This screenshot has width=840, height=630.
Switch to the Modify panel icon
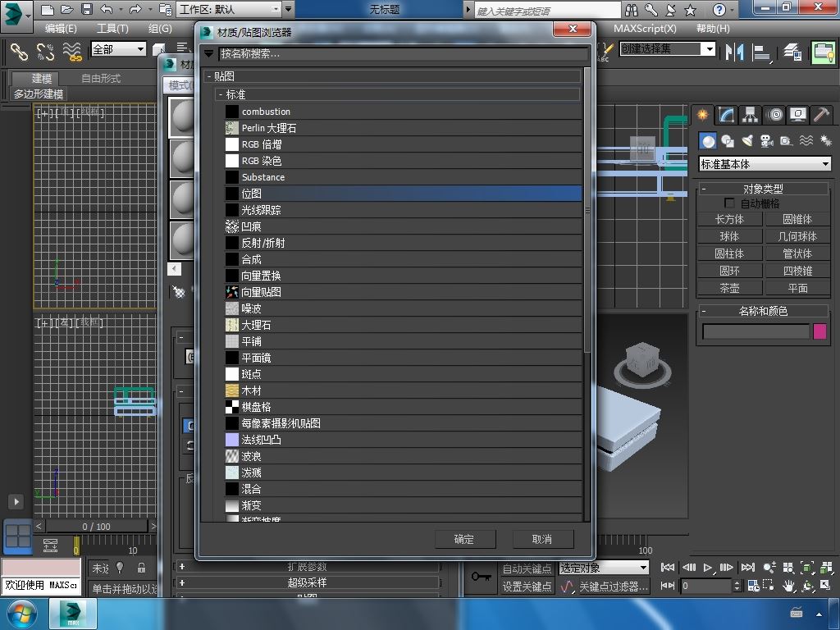click(727, 115)
